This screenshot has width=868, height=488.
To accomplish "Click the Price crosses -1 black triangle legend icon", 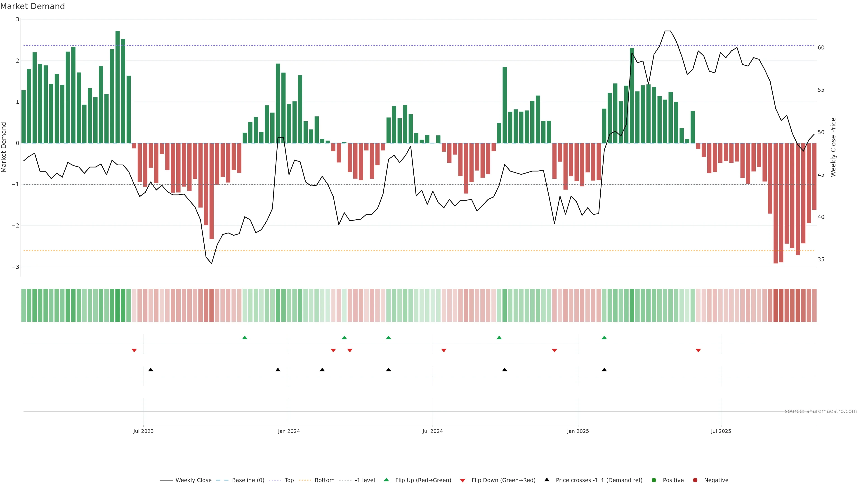I will [547, 480].
